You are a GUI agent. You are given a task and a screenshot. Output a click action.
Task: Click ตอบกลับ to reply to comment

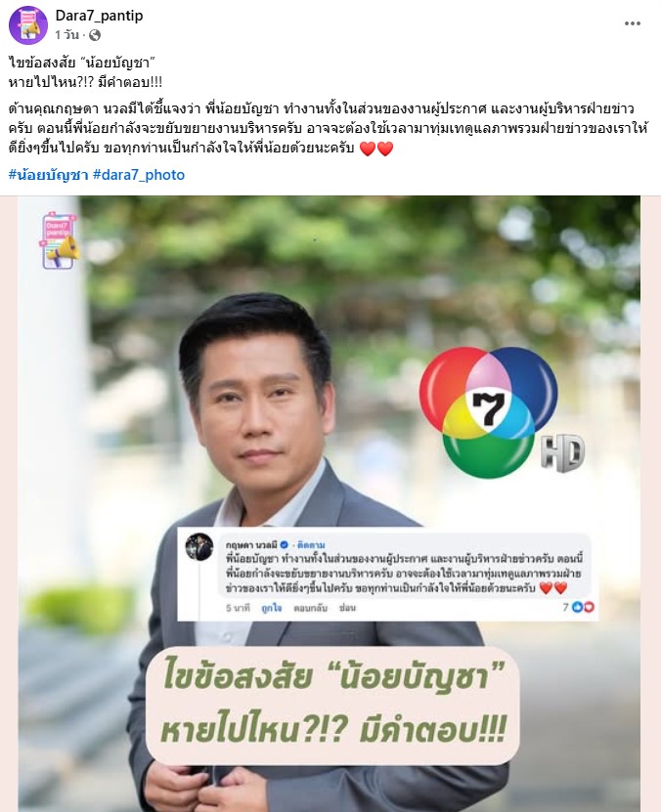pyautogui.click(x=310, y=608)
